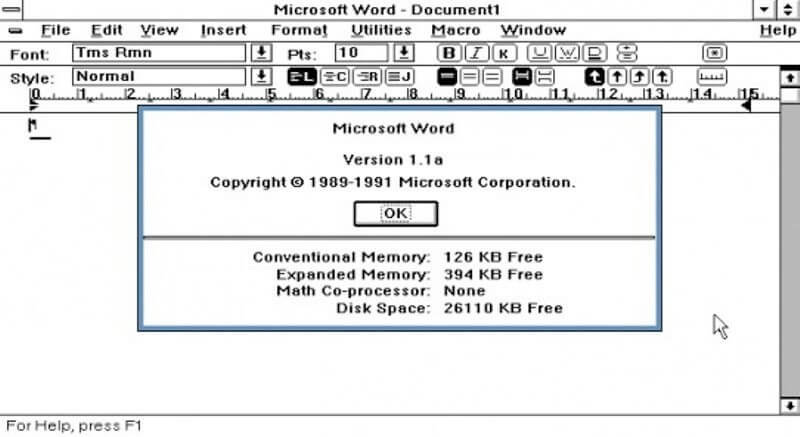The height and width of the screenshot is (437, 800).
Task: Select the left-aligned tab stop icon
Action: click(x=594, y=77)
